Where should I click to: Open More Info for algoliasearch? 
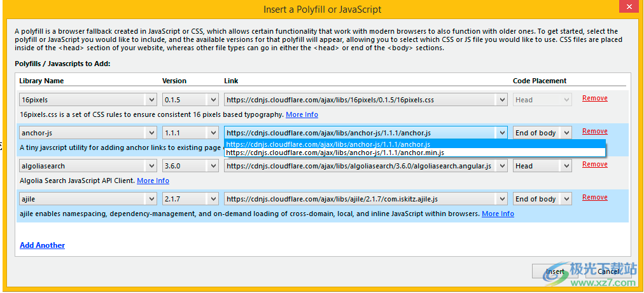(x=153, y=181)
